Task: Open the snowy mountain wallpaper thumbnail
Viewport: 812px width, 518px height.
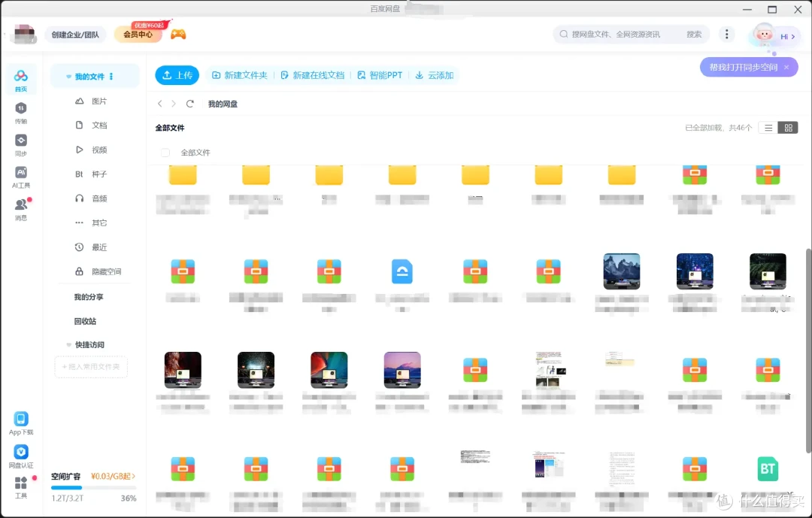Action: click(x=622, y=271)
